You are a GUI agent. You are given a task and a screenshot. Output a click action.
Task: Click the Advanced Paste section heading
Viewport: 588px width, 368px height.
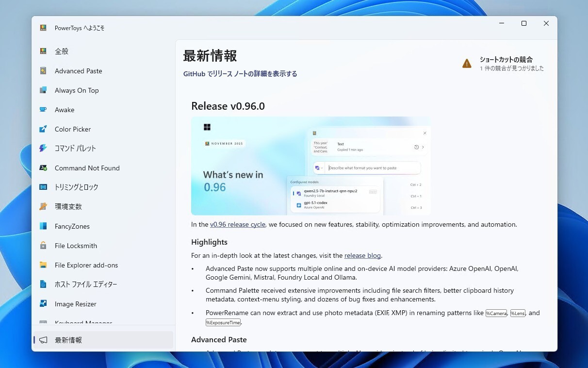[x=219, y=339]
